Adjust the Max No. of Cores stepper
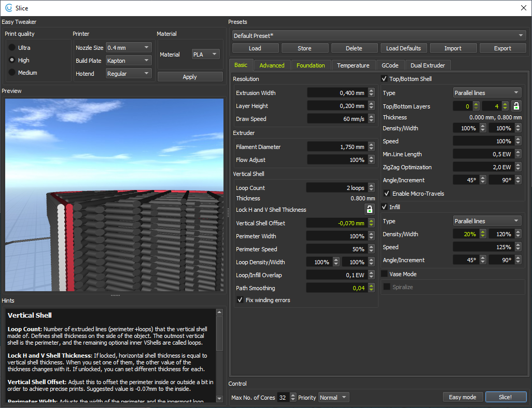The image size is (532, 408). click(x=293, y=398)
